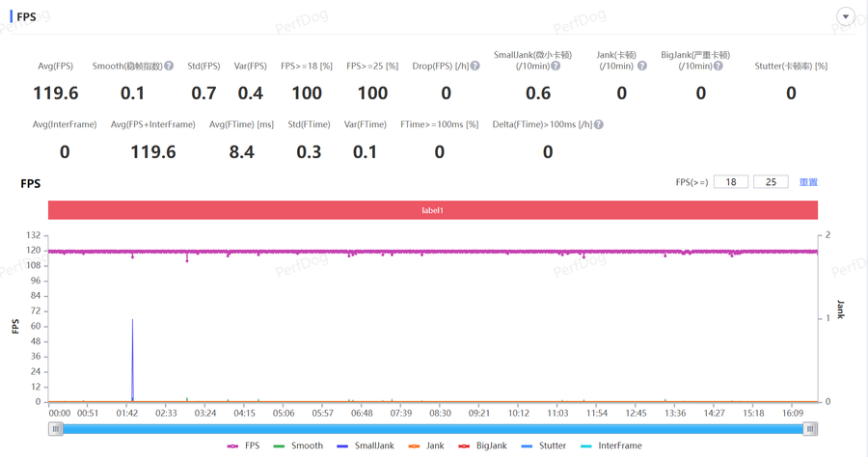Toggle BigJank series in legend
The width and height of the screenshot is (868, 457).
(481, 445)
